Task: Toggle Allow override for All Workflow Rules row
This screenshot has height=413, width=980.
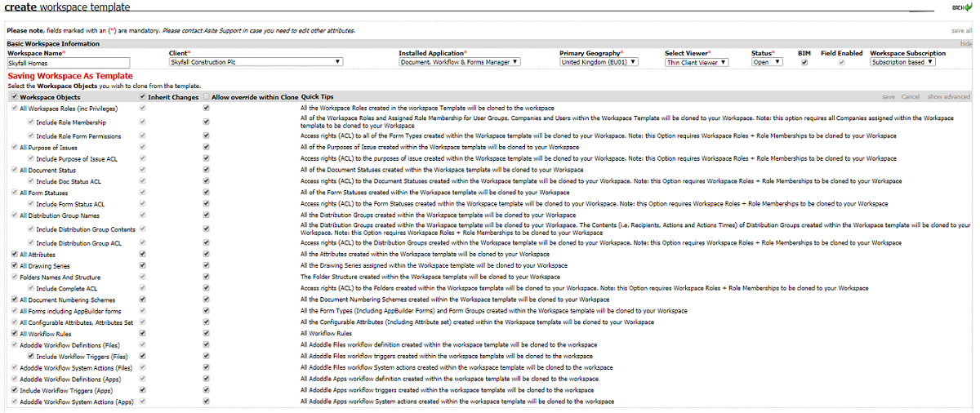Action: point(207,334)
